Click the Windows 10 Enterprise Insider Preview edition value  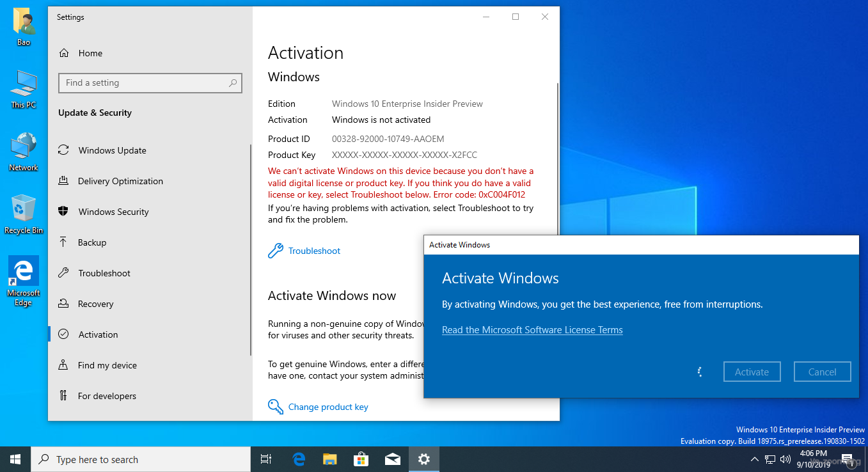point(407,104)
